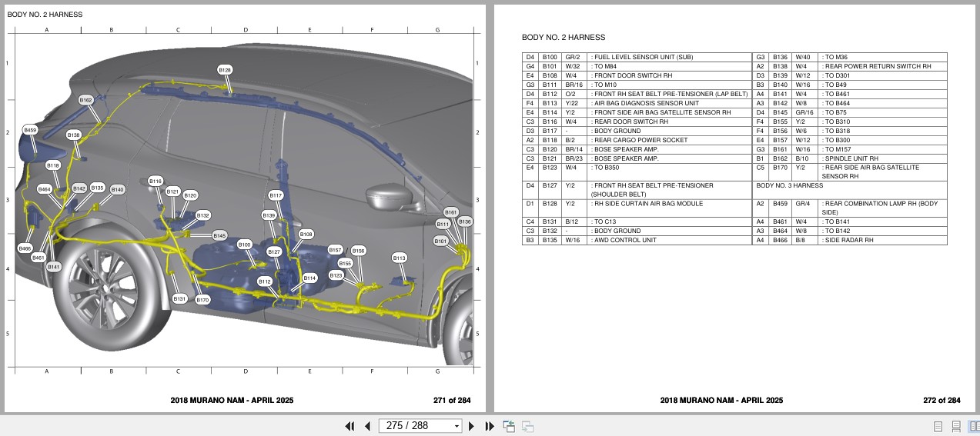Click connector label B113 on diagram
980x436 pixels.
tap(399, 258)
